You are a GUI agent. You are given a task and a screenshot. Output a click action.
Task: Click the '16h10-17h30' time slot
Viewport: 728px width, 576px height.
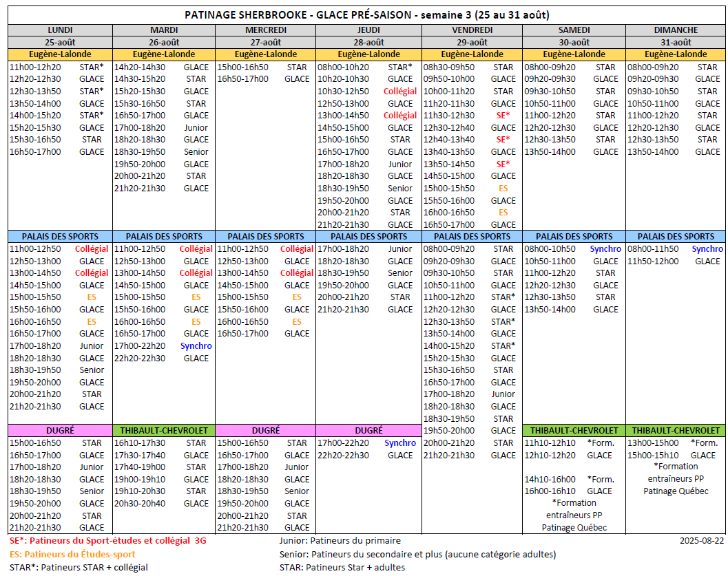140,443
